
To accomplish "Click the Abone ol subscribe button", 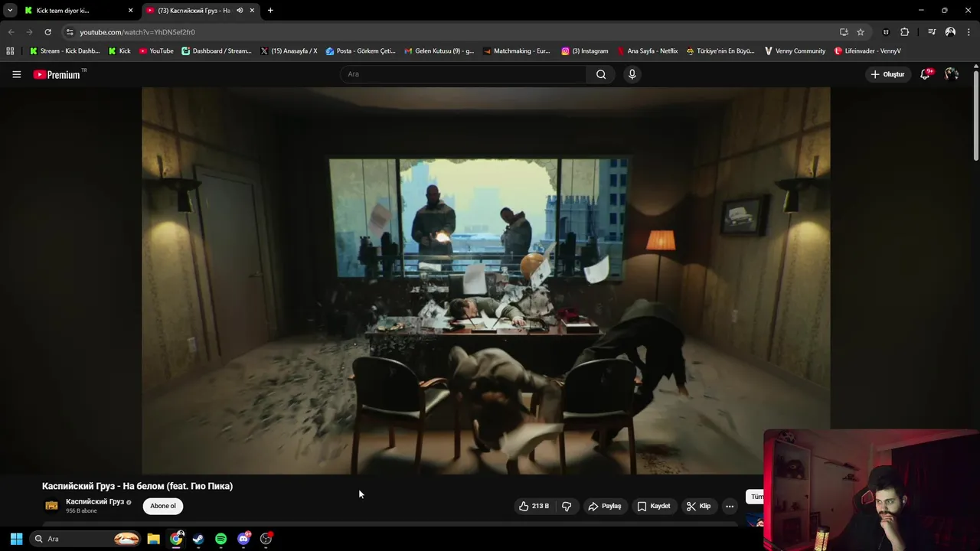I will pos(163,506).
